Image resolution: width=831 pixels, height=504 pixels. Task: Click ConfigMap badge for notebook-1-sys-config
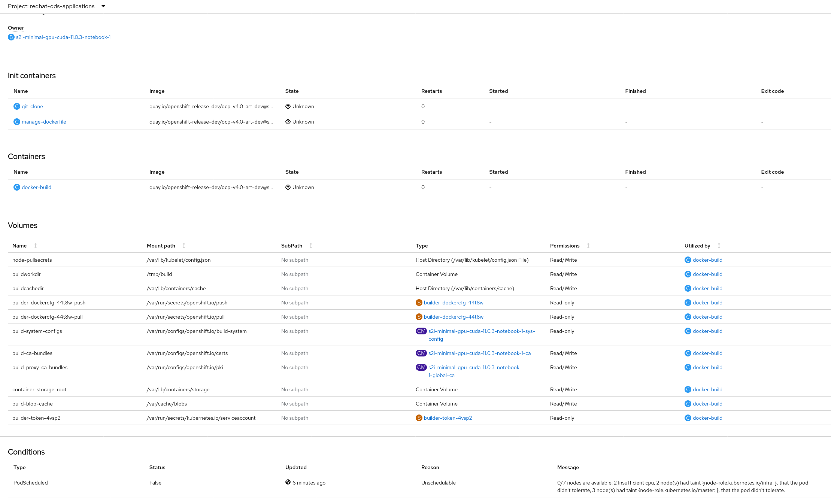(421, 331)
